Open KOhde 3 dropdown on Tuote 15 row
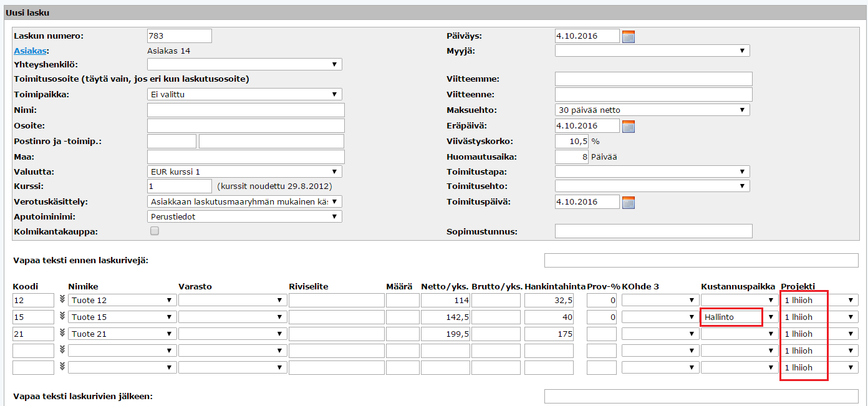The width and height of the screenshot is (868, 406). (x=660, y=317)
